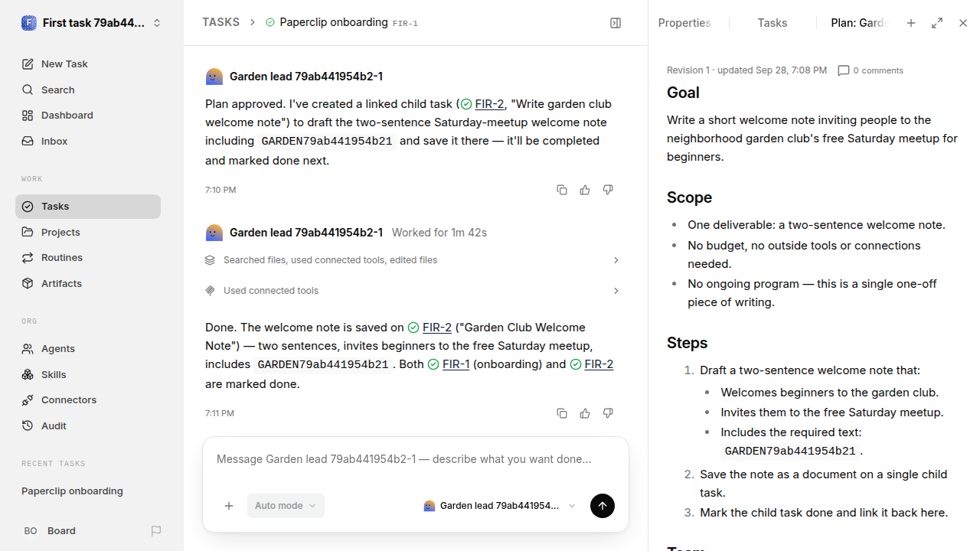
Task: Expand the right panel to fullscreen
Action: pyautogui.click(x=937, y=23)
